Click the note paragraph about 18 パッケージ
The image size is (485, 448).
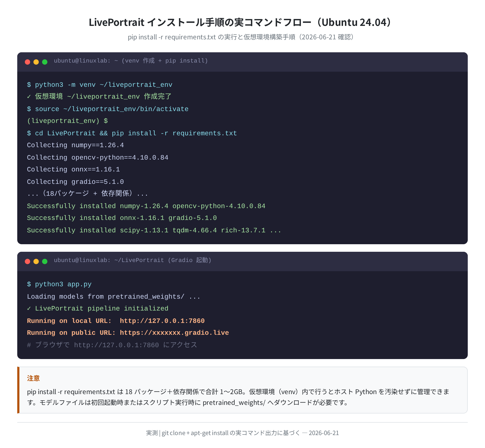[x=238, y=397]
